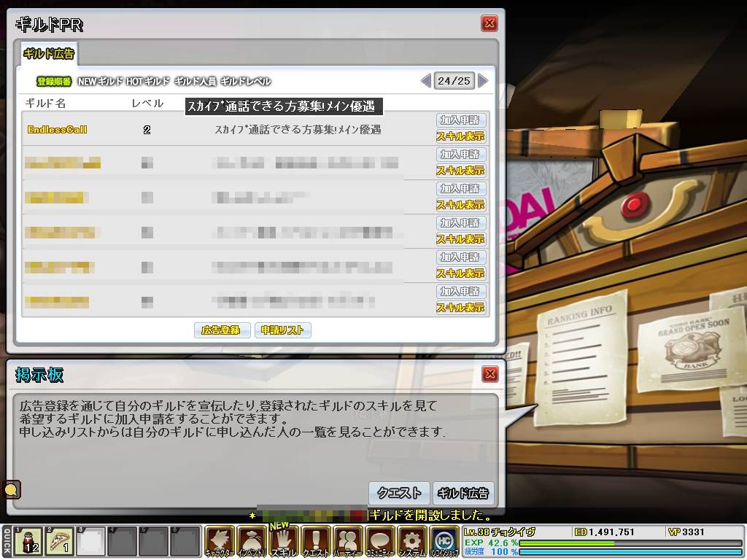Open the クエスト exclamation mark icon
Image resolution: width=747 pixels, height=560 pixels.
coord(316,541)
